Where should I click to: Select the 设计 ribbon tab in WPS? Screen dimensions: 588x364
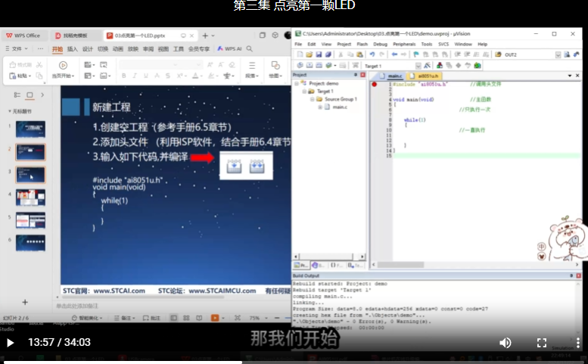tap(87, 48)
